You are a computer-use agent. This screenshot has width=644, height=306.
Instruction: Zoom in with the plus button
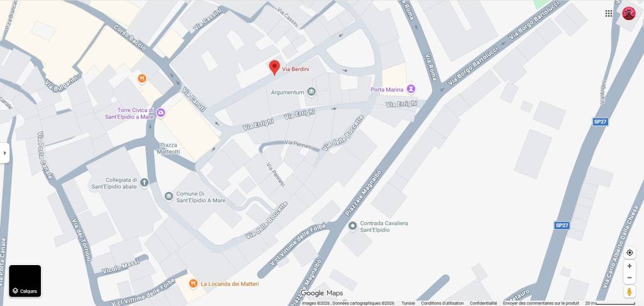[629, 266]
